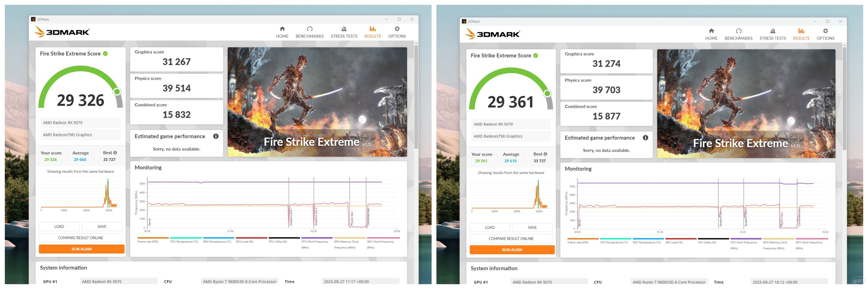Click RUN AGAIN in the left window
This screenshot has height=289, width=868.
tap(81, 249)
